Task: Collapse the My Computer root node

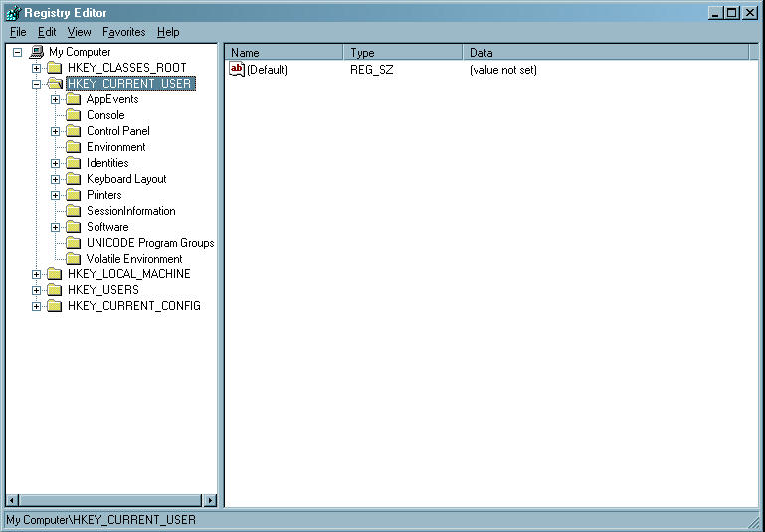Action: click(x=18, y=52)
